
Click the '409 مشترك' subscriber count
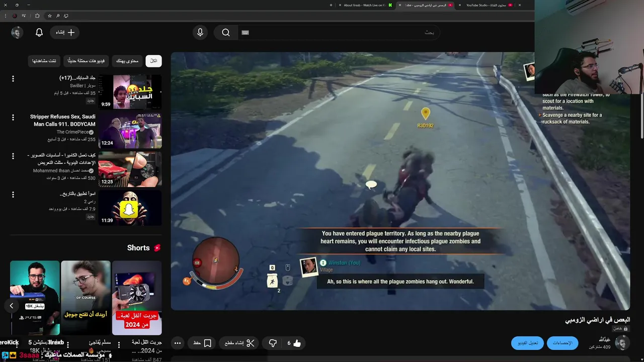click(600, 347)
